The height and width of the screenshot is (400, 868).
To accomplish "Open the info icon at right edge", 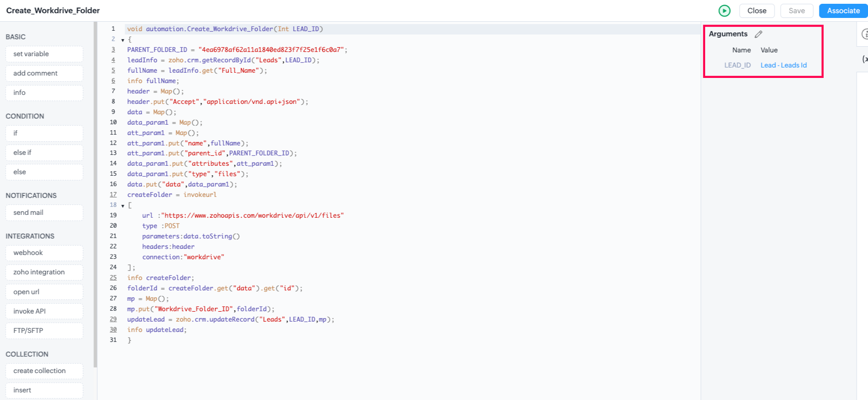I will coord(864,34).
